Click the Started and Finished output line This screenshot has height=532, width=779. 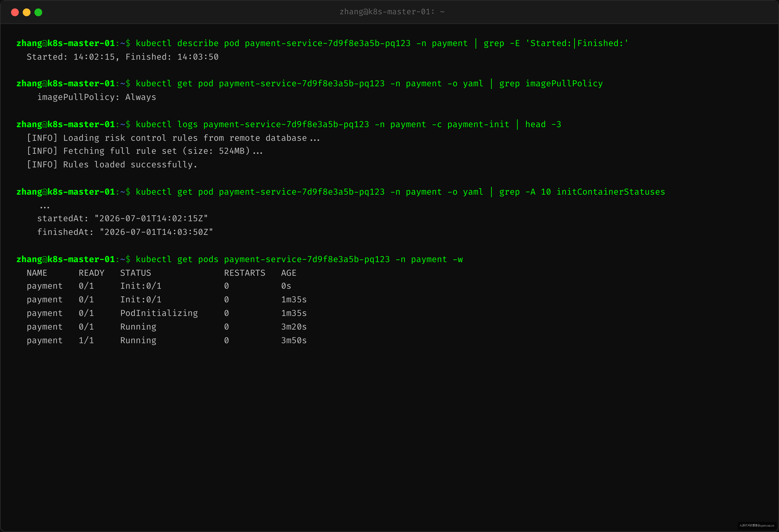(123, 57)
